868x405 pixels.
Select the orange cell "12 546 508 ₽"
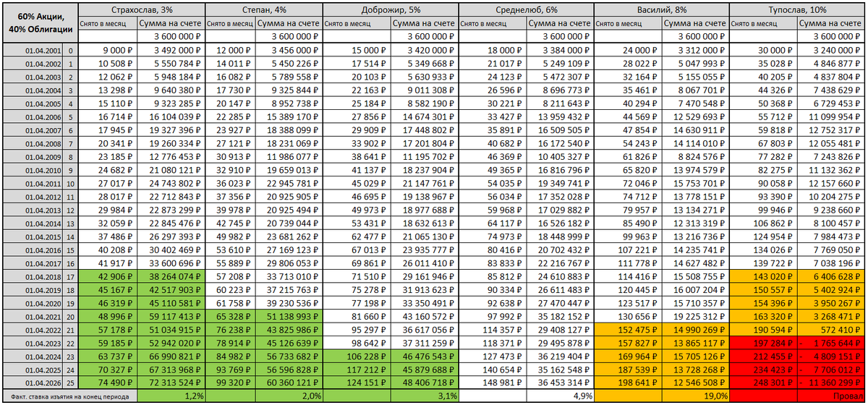pos(696,381)
